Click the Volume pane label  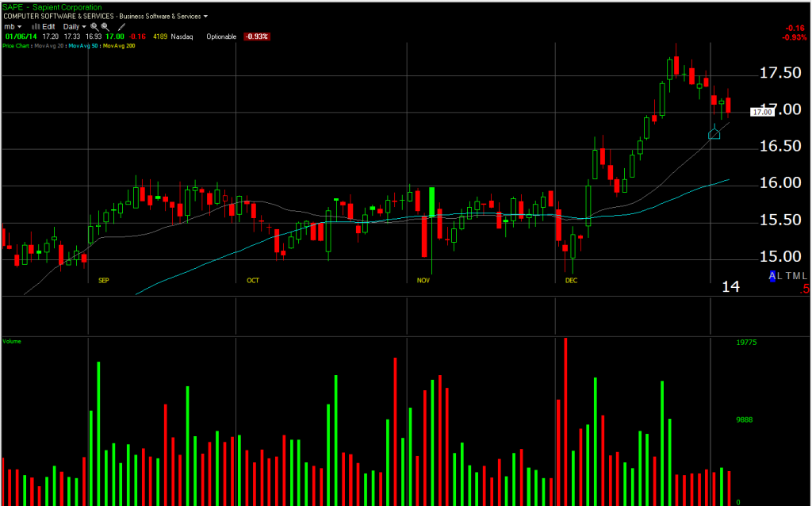coord(12,341)
